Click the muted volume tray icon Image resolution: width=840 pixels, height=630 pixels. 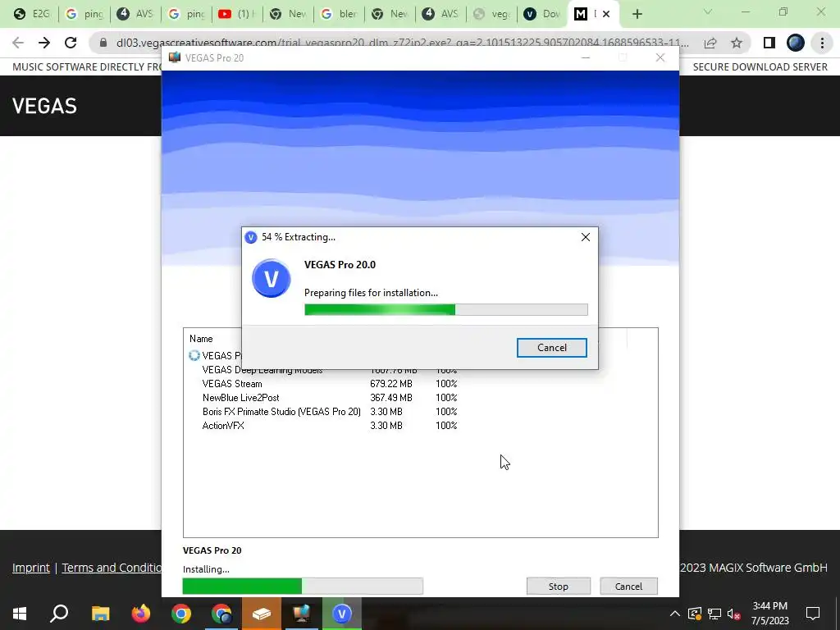(x=733, y=614)
